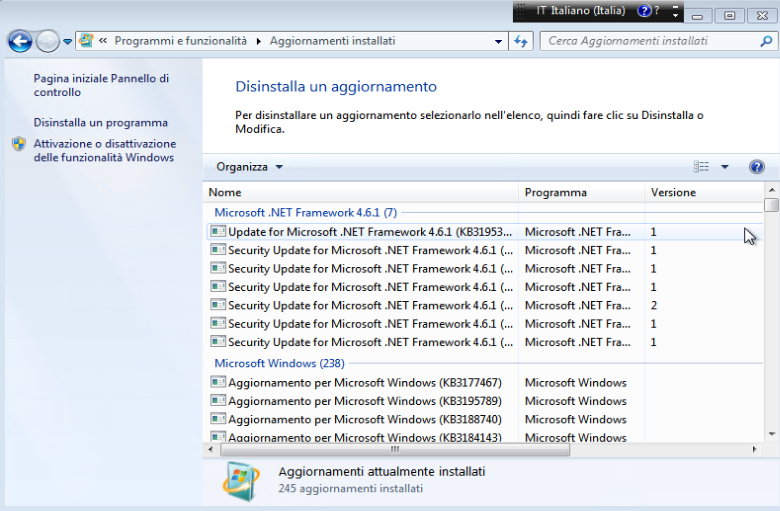Viewport: 780px width, 511px height.
Task: Show hidden breadcrumb levels via double chevron
Action: click(x=103, y=41)
